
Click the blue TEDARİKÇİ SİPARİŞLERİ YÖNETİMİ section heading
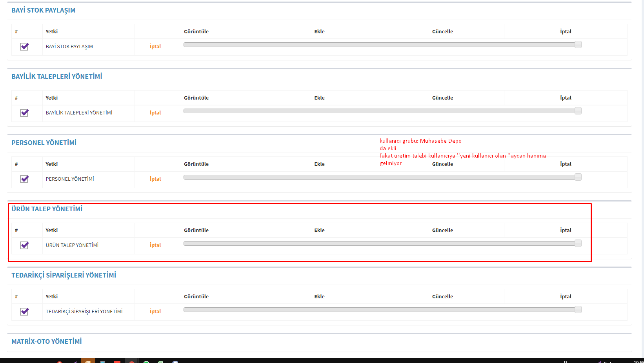[64, 275]
